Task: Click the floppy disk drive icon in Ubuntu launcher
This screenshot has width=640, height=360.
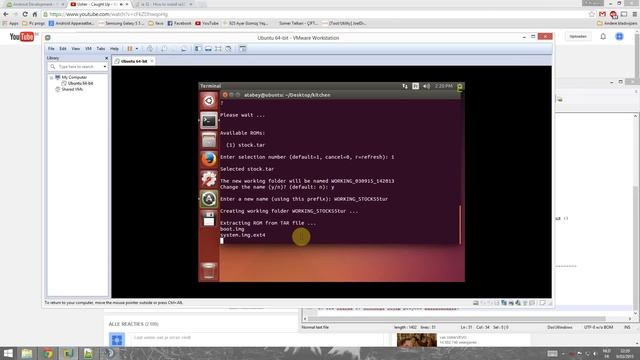Action: tap(209, 219)
